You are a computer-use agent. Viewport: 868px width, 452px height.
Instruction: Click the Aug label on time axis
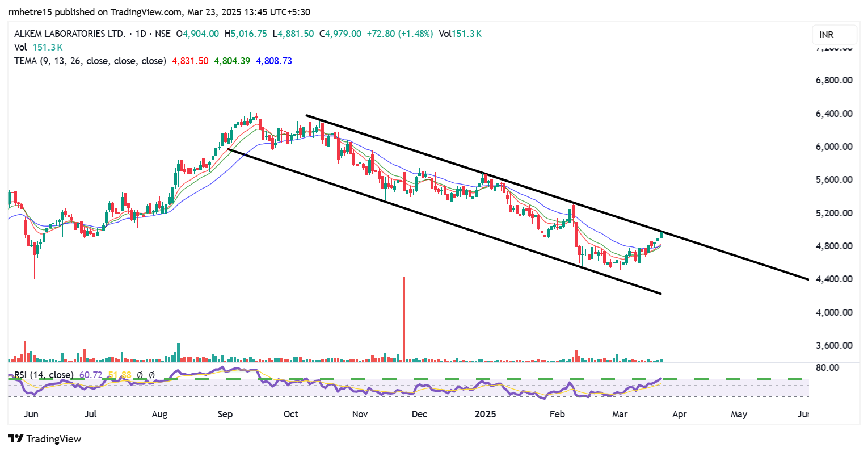tap(159, 414)
